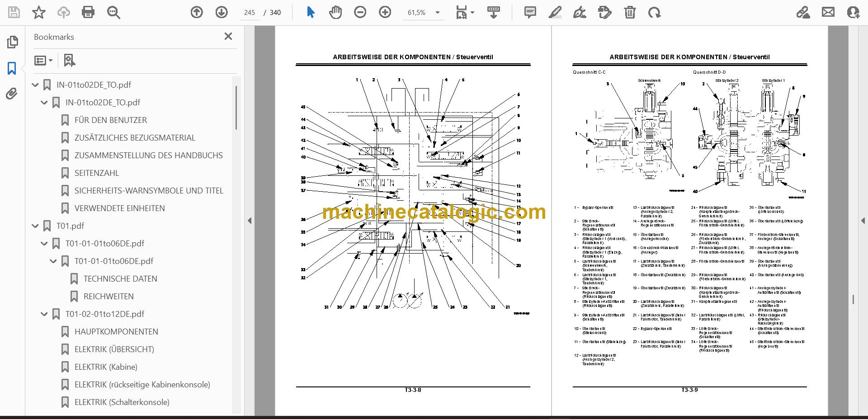
Task: Select the Hand pan tool
Action: point(335,12)
